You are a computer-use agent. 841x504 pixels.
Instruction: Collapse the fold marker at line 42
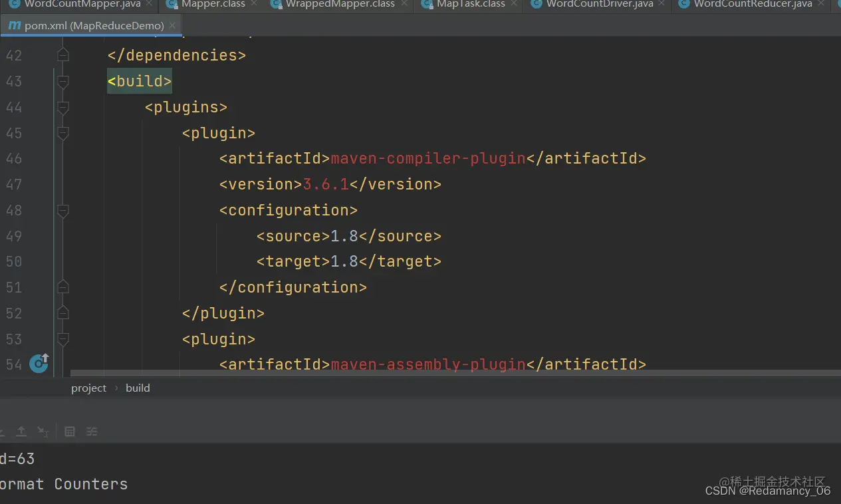63,55
